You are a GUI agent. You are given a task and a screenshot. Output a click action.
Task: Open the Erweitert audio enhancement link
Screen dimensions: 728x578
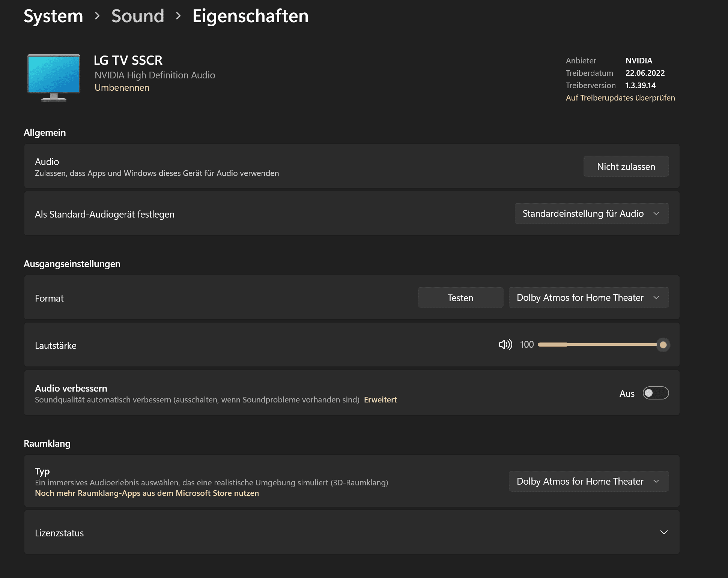(380, 400)
